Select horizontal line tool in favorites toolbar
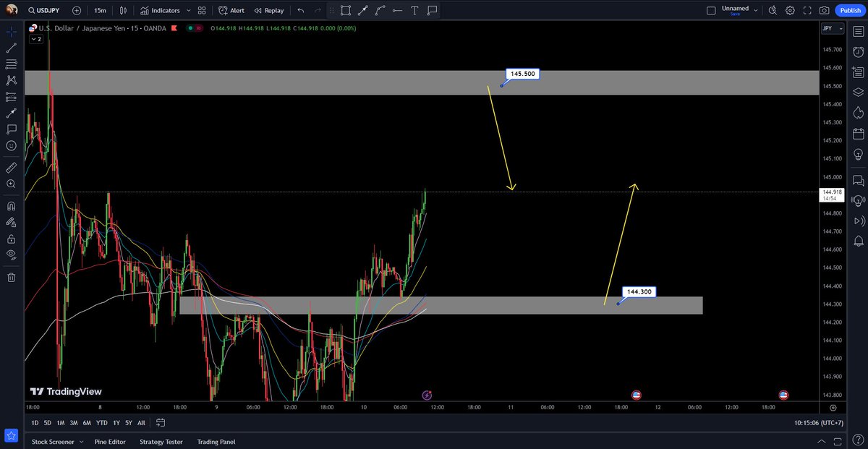This screenshot has width=868, height=449. (x=397, y=10)
